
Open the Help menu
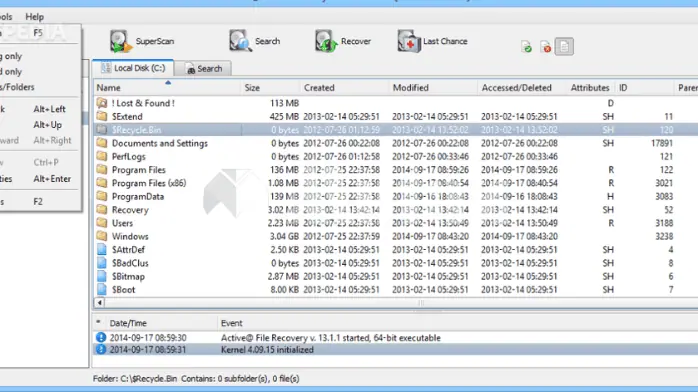(x=34, y=17)
